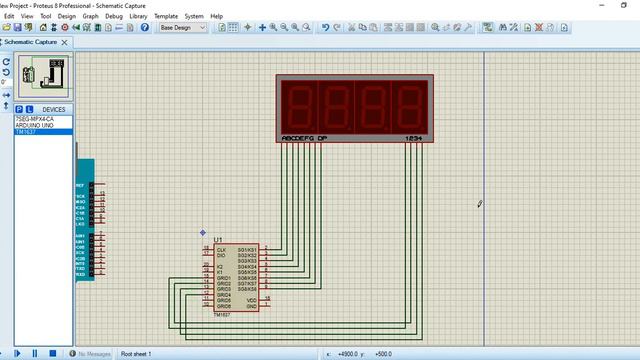The image size is (640, 360).
Task: Remove sheet red X icon
Action: 539,27
